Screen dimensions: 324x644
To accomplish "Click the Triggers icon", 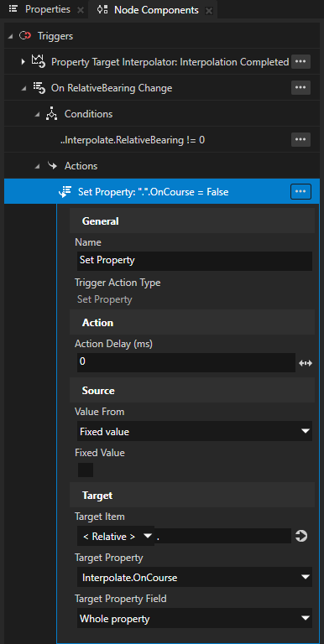I will [x=25, y=36].
